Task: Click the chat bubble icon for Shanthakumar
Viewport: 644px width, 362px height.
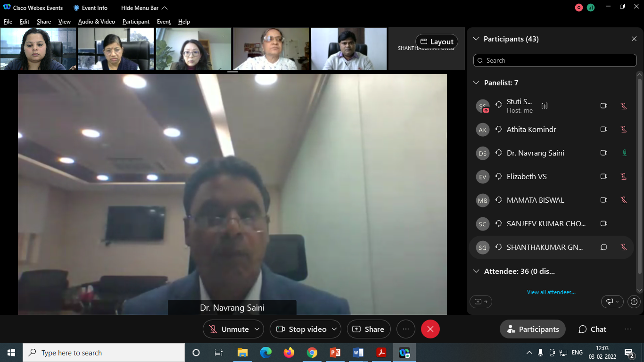Action: [x=603, y=247]
